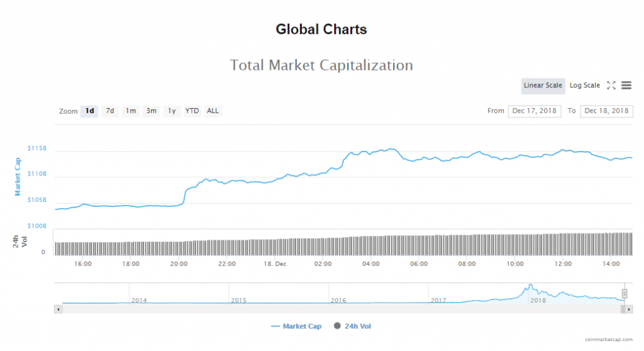
Task: Toggle fullscreen chart view icon
Action: coord(611,85)
